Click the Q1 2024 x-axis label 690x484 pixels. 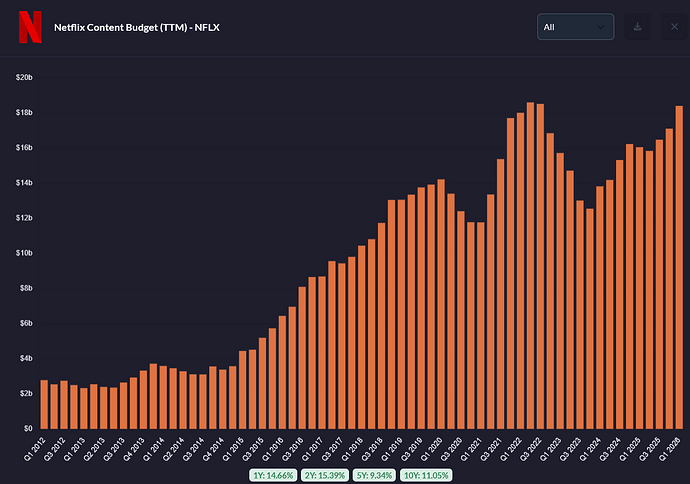tap(591, 450)
